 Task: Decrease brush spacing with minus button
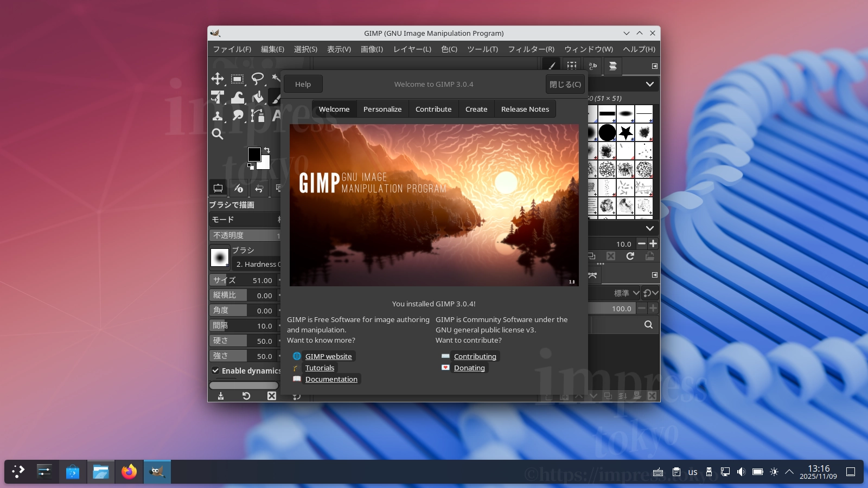642,244
